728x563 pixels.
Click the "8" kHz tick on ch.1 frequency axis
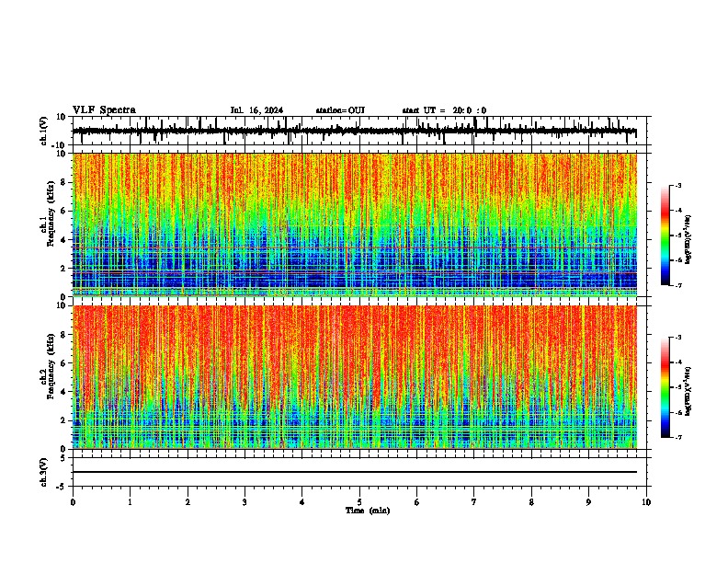[x=63, y=182]
